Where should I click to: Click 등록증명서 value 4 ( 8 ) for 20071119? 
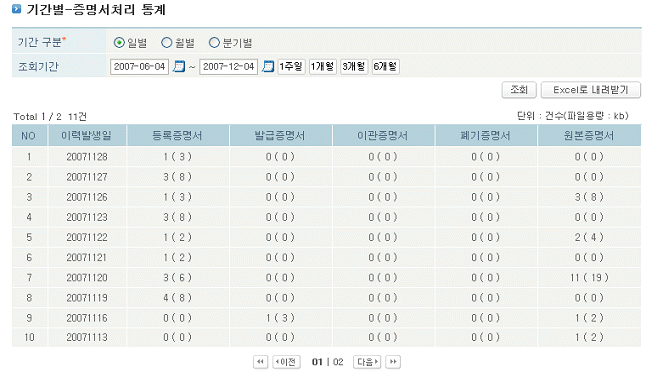(x=178, y=298)
